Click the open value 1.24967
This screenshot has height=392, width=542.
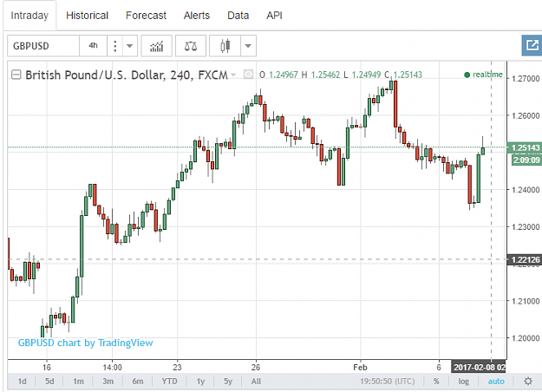click(x=283, y=75)
